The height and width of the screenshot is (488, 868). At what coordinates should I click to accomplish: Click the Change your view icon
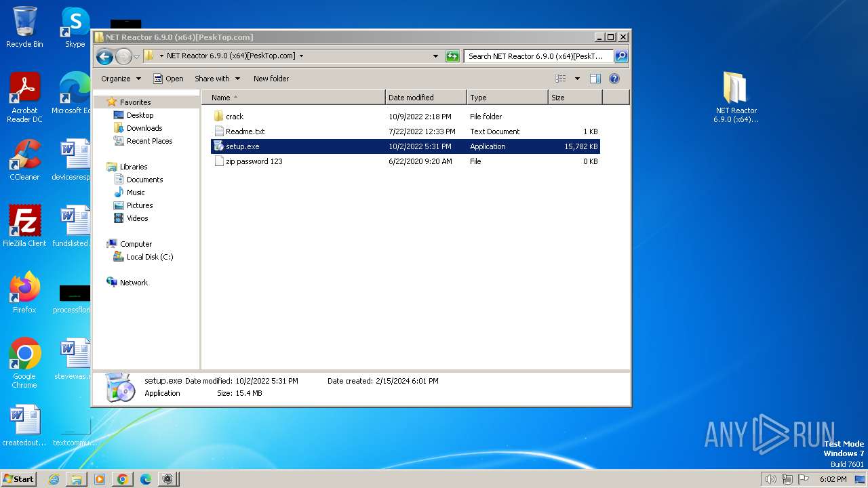(561, 79)
